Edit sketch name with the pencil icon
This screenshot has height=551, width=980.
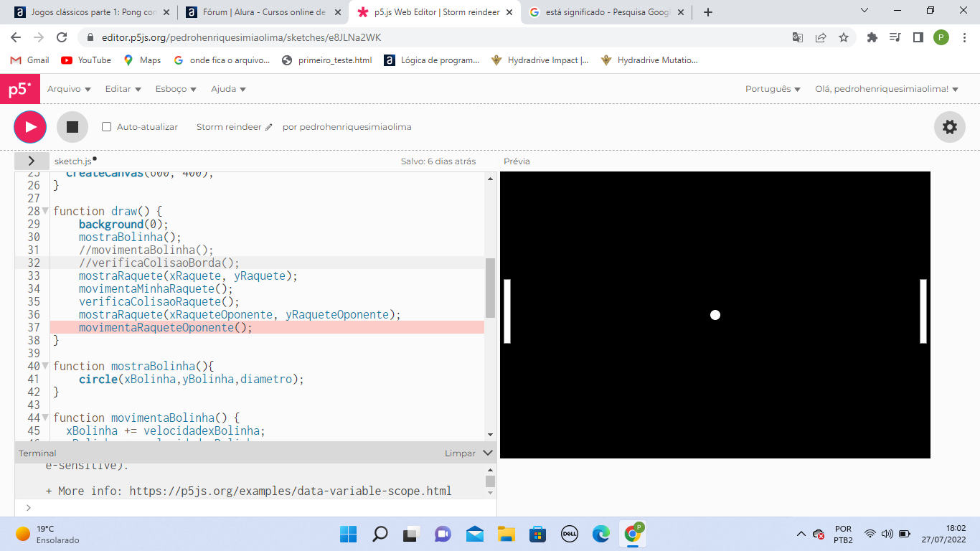pyautogui.click(x=269, y=127)
